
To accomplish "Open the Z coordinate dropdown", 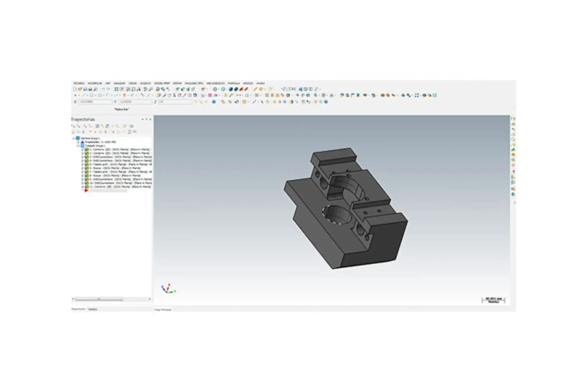I will coord(191,102).
